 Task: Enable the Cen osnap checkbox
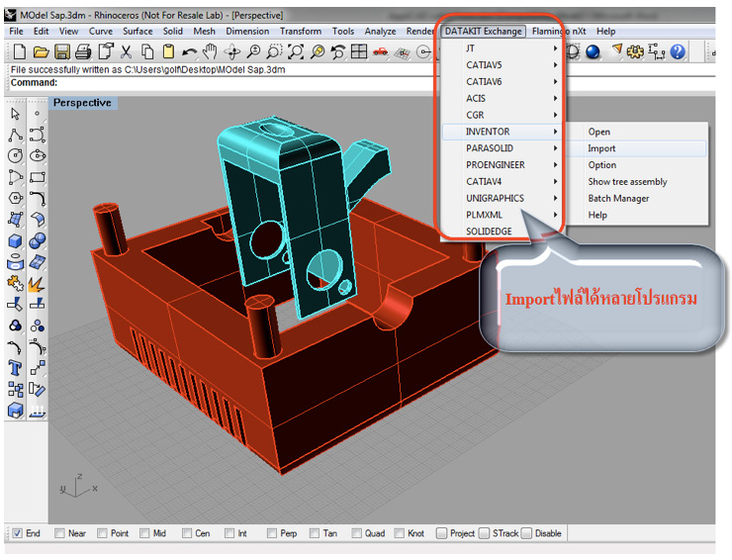coord(187,533)
